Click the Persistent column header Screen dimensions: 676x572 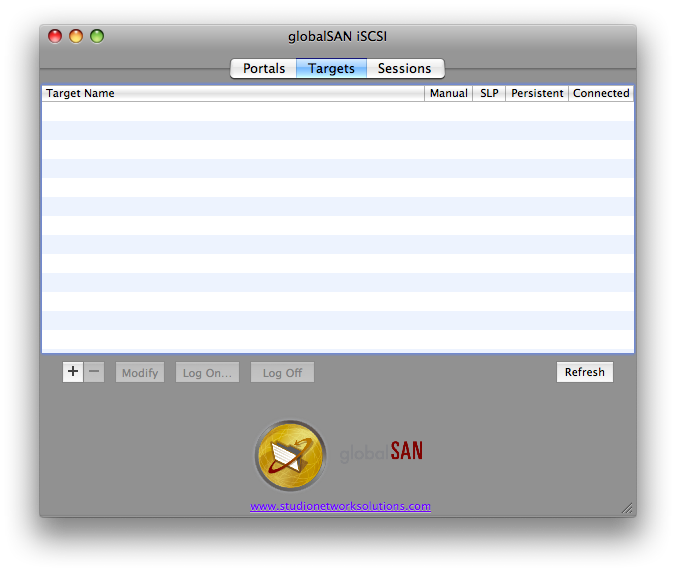[x=537, y=93]
